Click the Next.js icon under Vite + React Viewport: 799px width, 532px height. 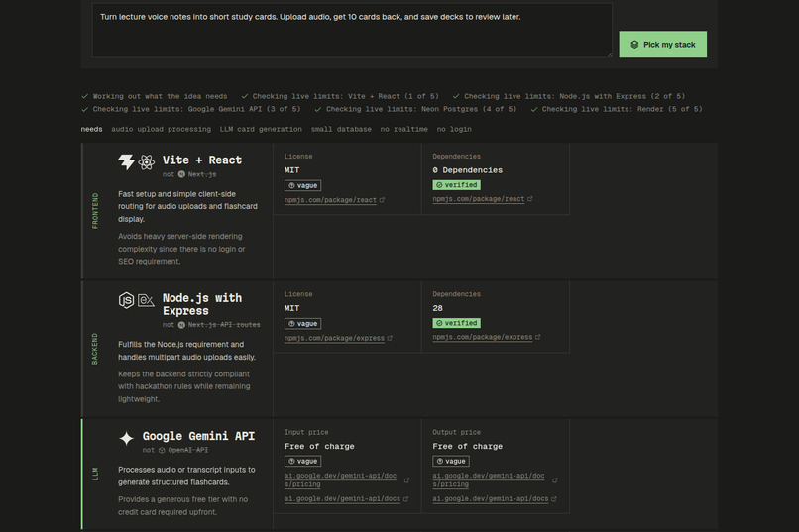(181, 174)
